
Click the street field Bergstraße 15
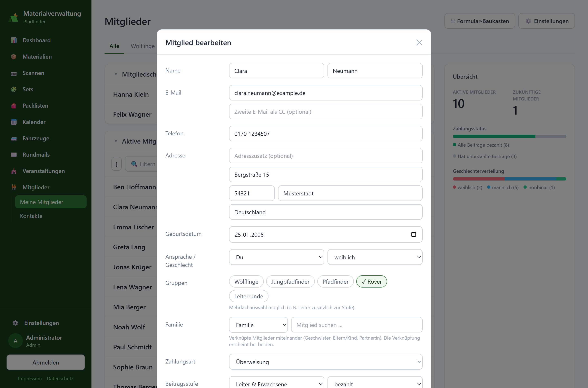(325, 174)
